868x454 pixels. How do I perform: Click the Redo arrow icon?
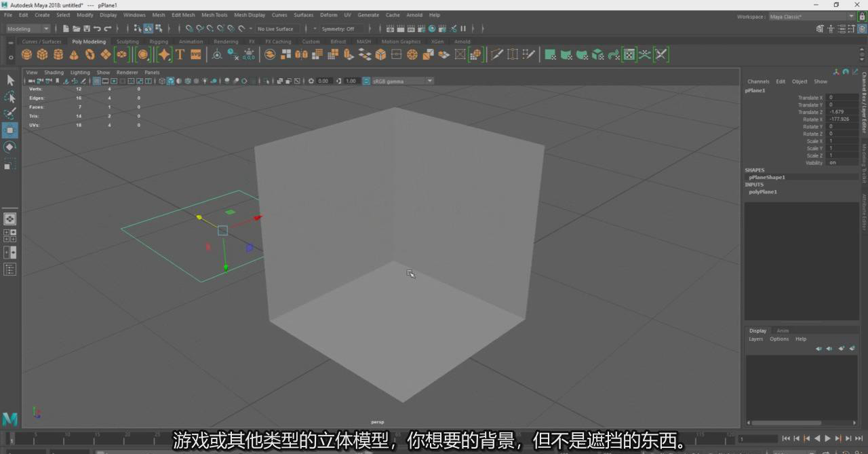tap(107, 29)
